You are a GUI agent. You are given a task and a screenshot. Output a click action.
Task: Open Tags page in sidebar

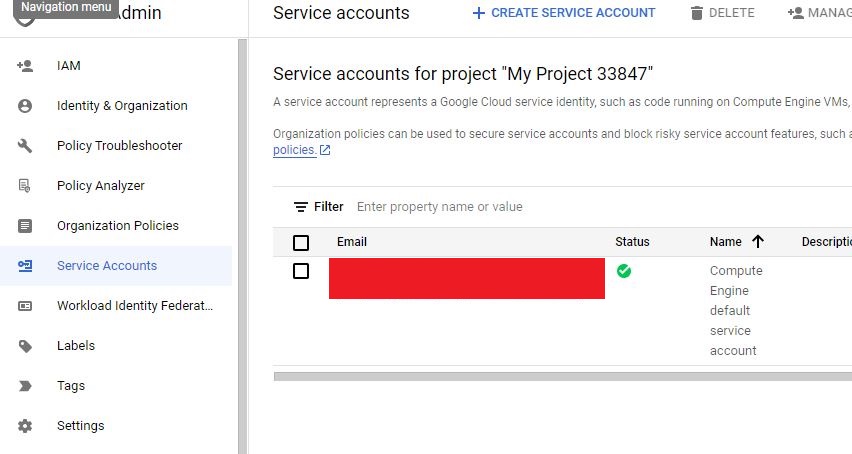pos(71,386)
